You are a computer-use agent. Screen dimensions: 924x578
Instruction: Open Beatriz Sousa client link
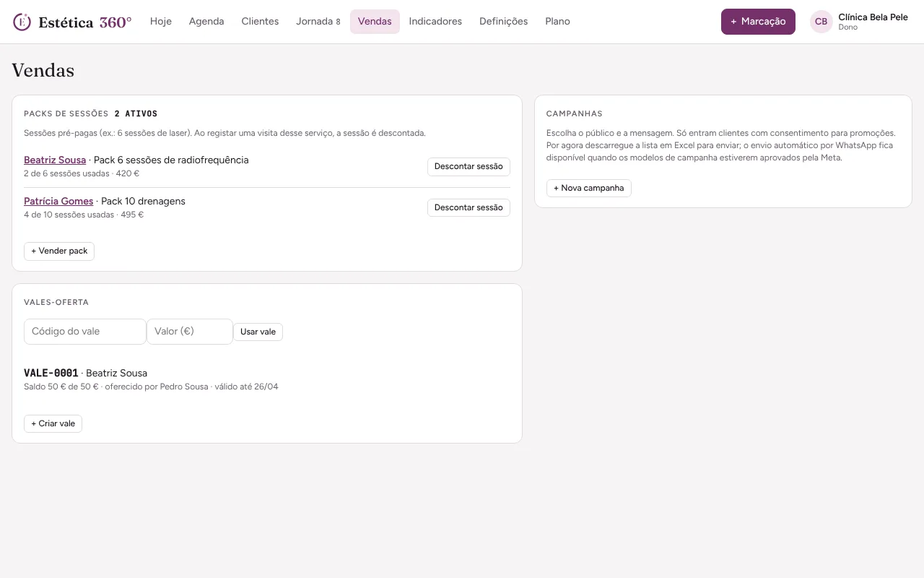(x=55, y=160)
